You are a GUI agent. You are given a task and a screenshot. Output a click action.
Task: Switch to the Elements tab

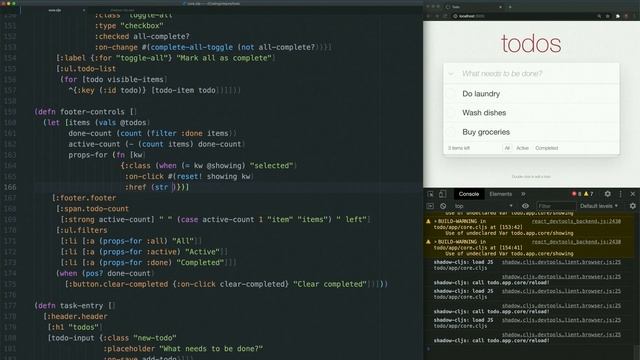click(500, 194)
